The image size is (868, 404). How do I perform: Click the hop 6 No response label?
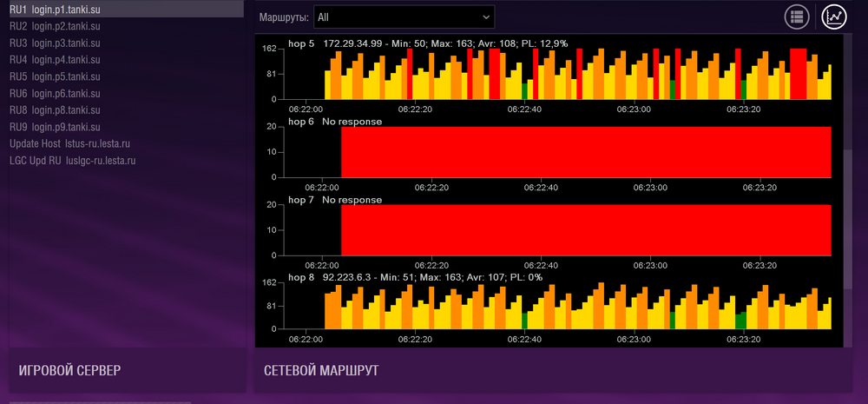(x=335, y=122)
